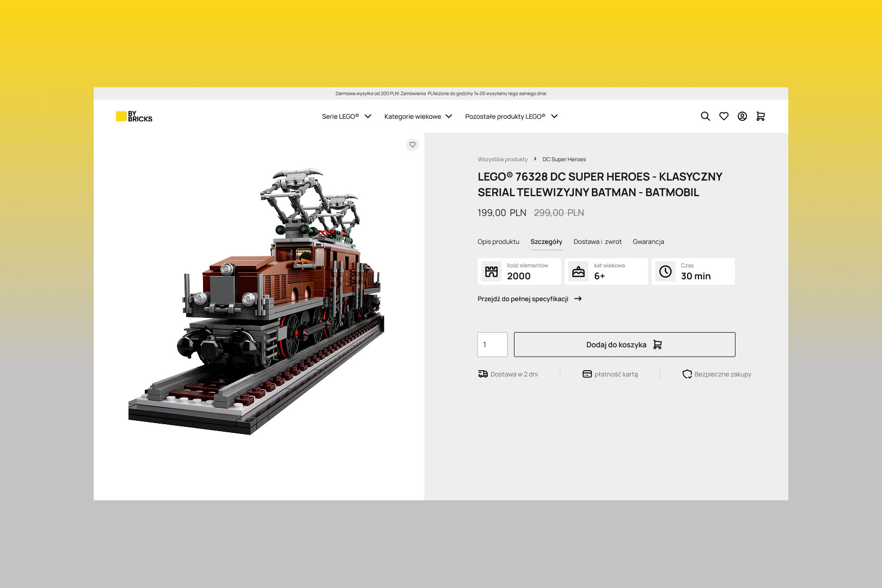Click the quantity input field

492,345
